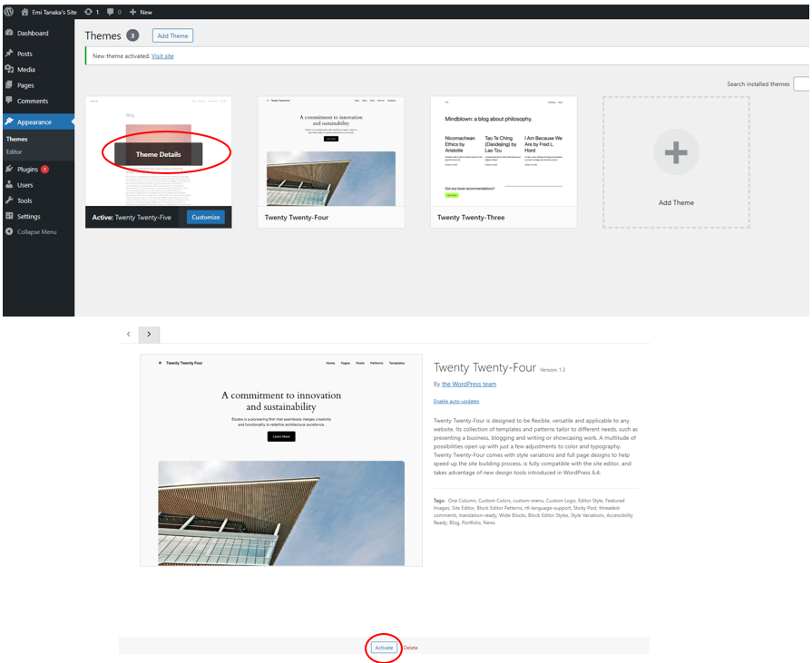Image resolution: width=812 pixels, height=663 pixels.
Task: Click Activate for Twenty Twenty-Four
Action: [385, 648]
